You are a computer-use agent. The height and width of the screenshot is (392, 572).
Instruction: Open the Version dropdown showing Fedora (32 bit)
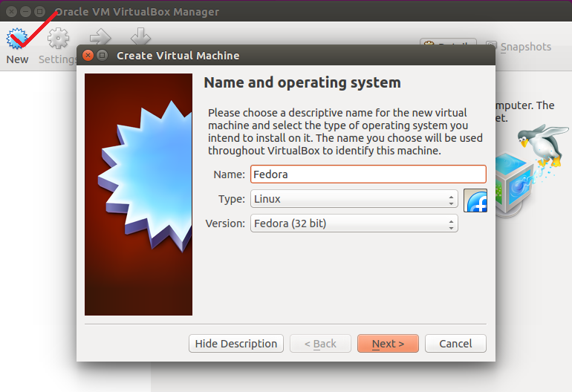pos(354,223)
